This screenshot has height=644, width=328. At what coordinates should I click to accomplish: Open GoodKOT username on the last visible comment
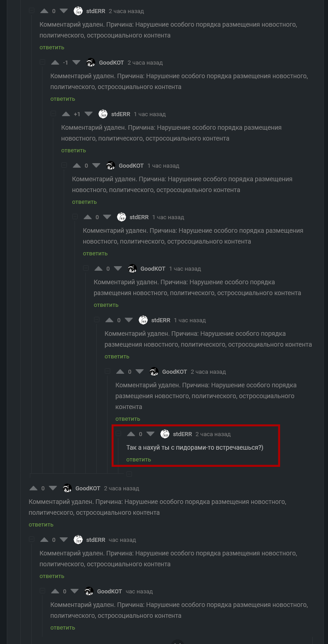(109, 592)
